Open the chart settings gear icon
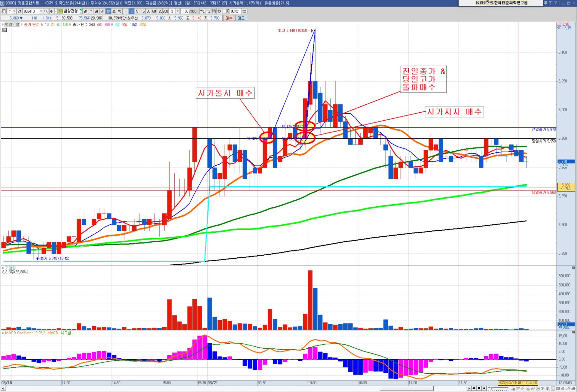 point(219,11)
